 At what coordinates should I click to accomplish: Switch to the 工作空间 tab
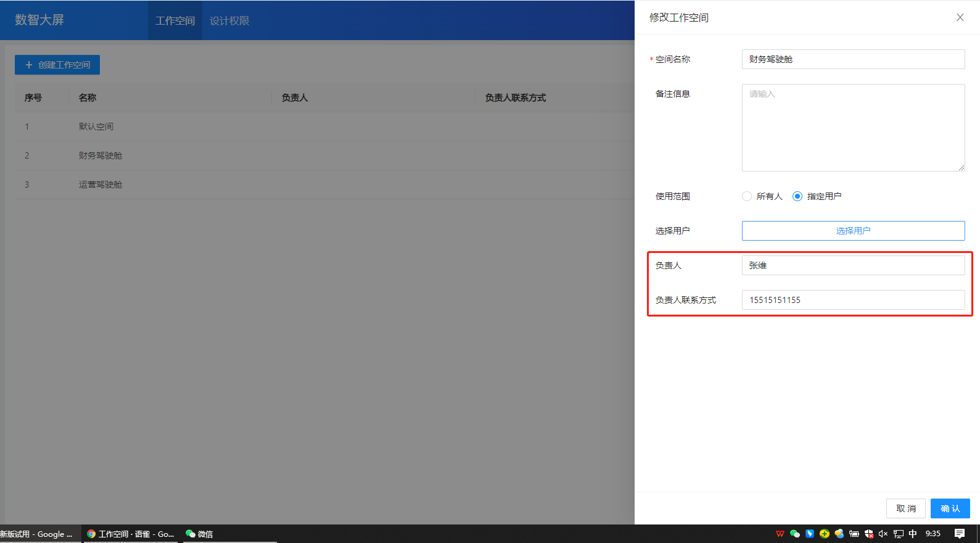pos(175,20)
